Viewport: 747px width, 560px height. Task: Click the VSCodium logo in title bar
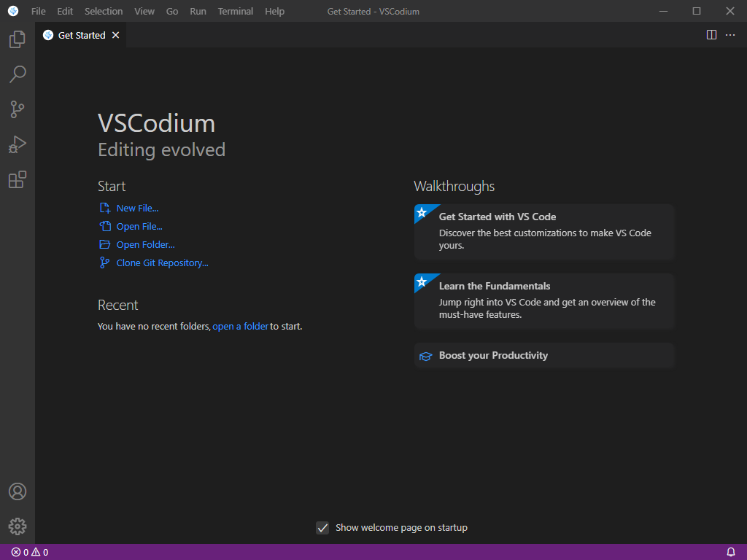tap(13, 11)
